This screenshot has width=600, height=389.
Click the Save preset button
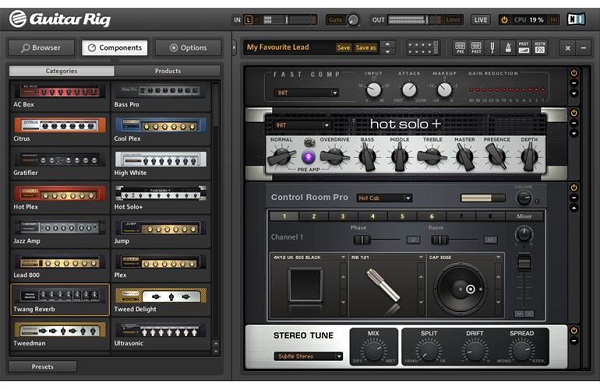pyautogui.click(x=343, y=48)
